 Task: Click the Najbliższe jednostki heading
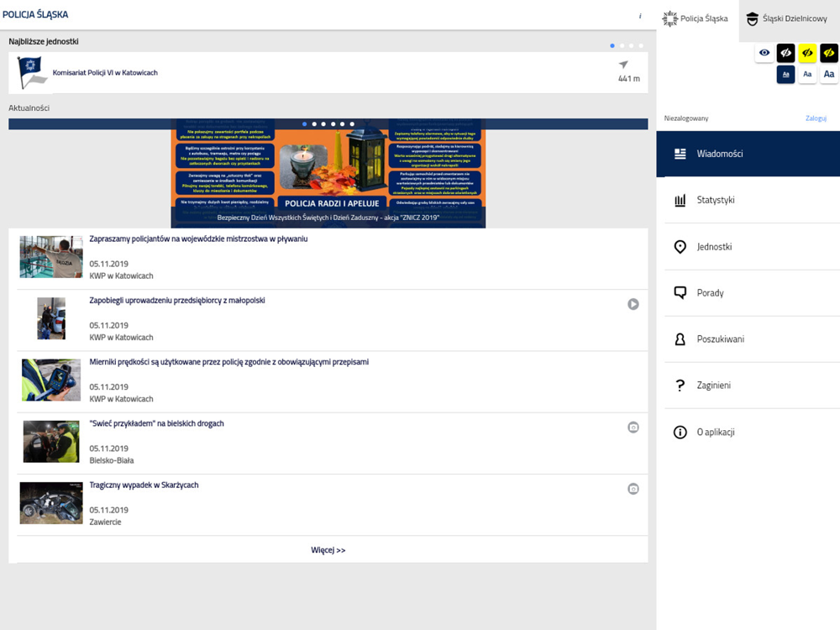pos(44,41)
